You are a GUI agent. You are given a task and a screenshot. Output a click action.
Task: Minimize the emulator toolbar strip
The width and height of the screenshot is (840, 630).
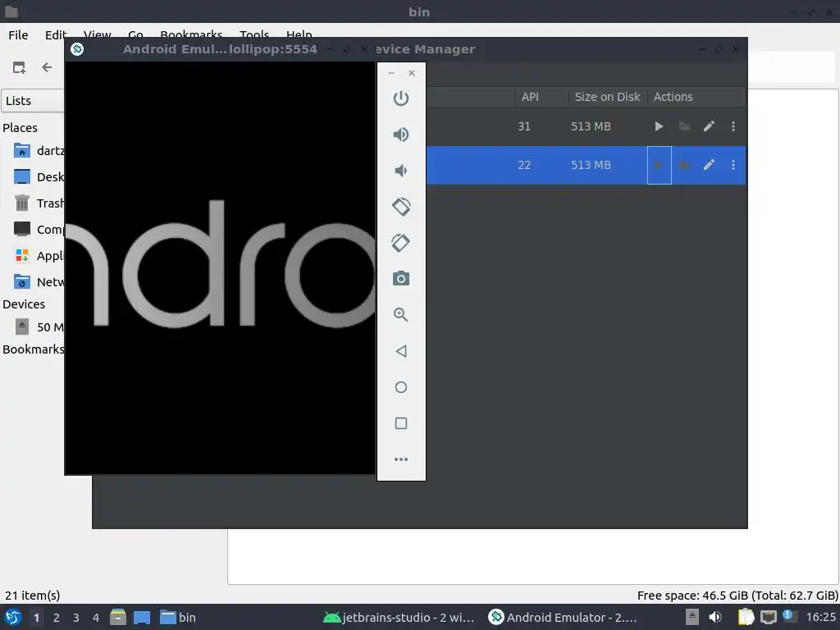pyautogui.click(x=391, y=73)
